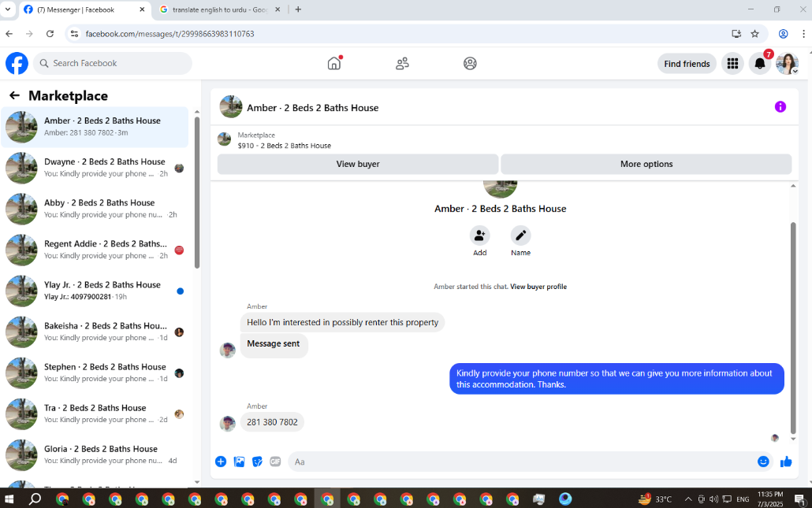Open the Amber conversation in list
The height and width of the screenshot is (508, 812).
tap(95, 127)
